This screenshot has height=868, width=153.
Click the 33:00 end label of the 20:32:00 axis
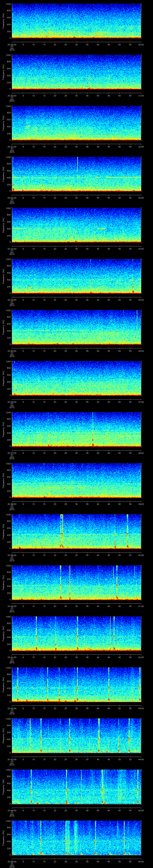tap(141, 197)
